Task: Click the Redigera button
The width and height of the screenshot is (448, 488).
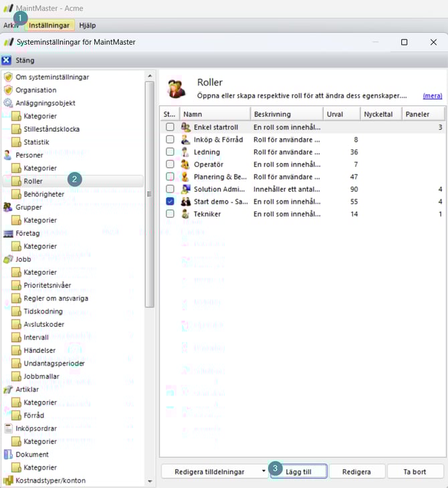Action: pyautogui.click(x=356, y=471)
